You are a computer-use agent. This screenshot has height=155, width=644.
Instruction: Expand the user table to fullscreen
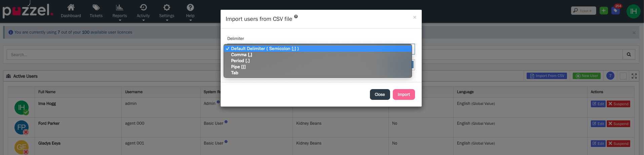[634, 76]
